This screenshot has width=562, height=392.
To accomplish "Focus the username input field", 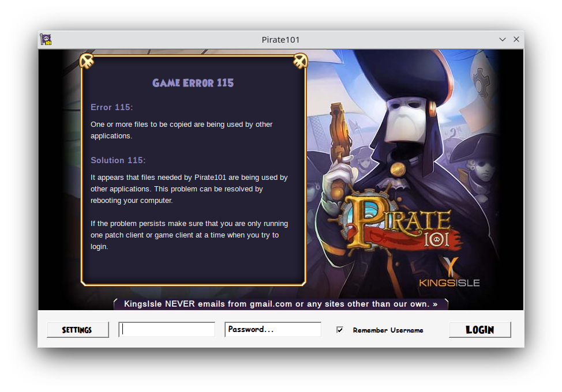I will (x=167, y=330).
